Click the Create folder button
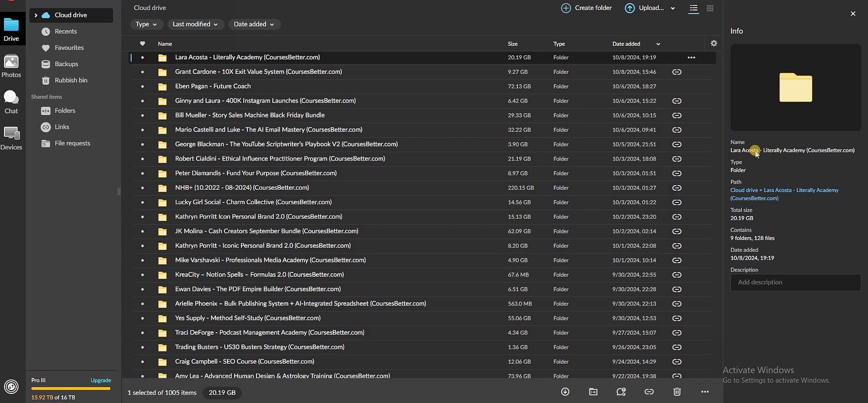 coord(586,8)
